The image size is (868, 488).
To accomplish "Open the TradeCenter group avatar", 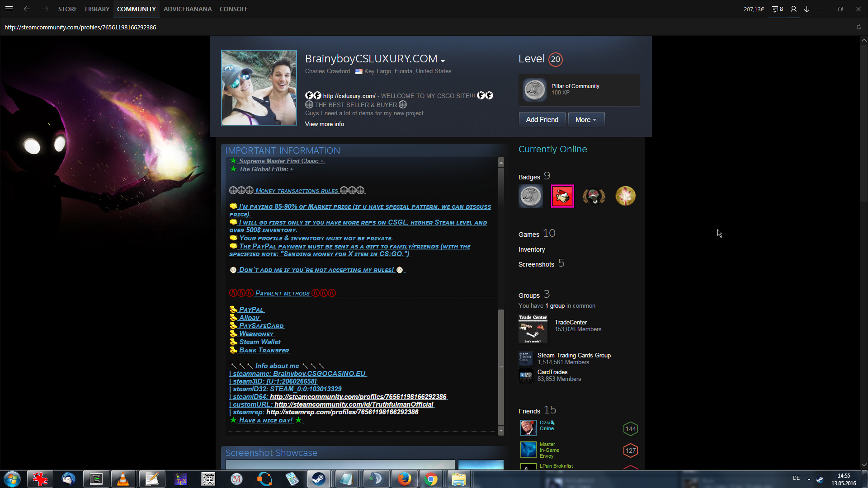I will pos(533,329).
